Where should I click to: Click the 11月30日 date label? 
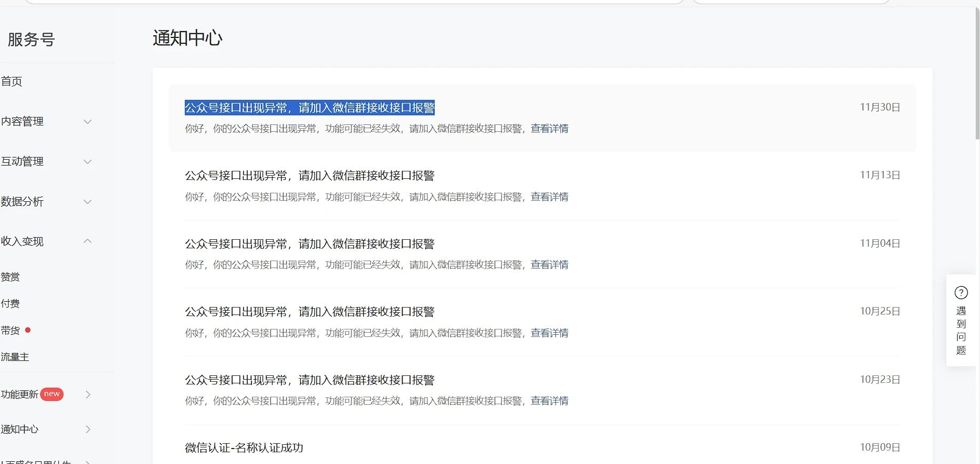coord(880,107)
